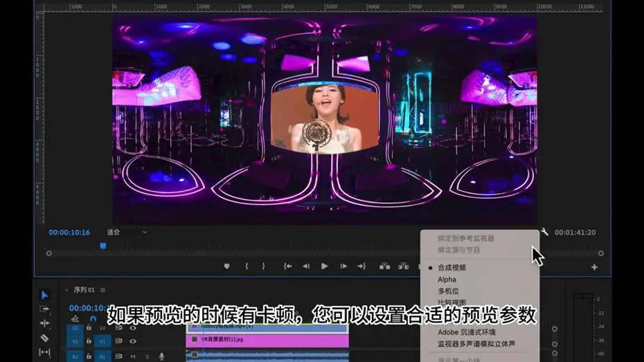Enable voice-over record on track A1
The width and height of the screenshot is (644, 362).
pyautogui.click(x=162, y=356)
